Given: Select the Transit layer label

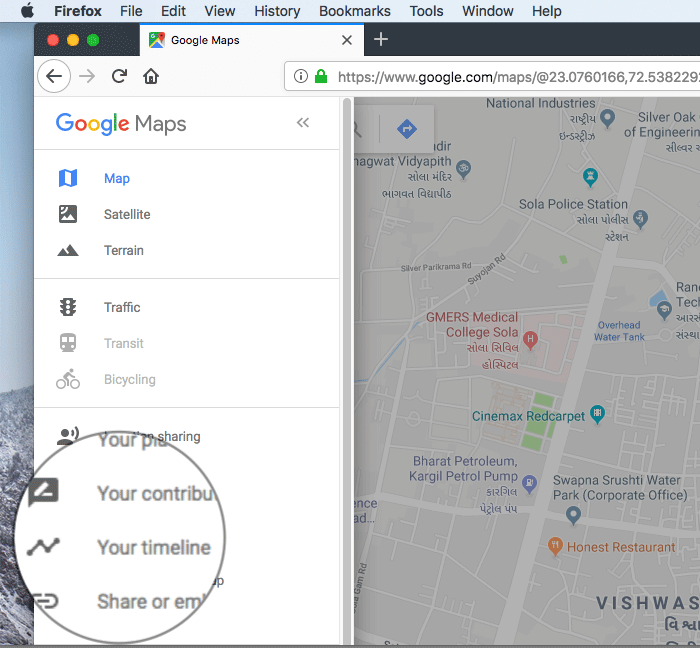Looking at the screenshot, I should pyautogui.click(x=124, y=344).
